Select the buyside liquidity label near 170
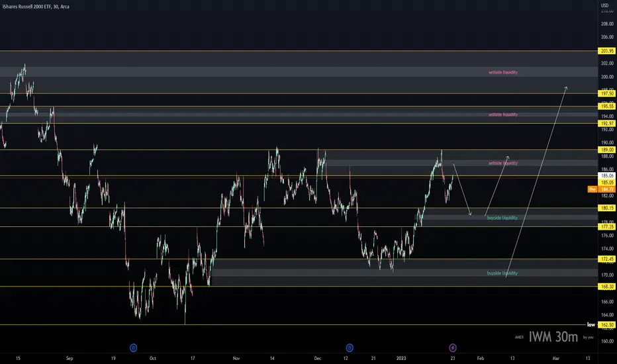The height and width of the screenshot is (364, 617). point(502,273)
